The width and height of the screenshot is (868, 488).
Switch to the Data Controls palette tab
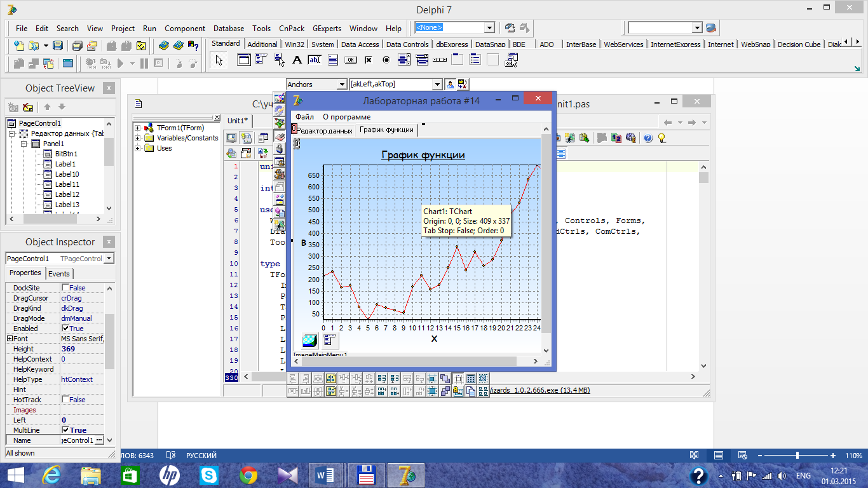pos(407,44)
